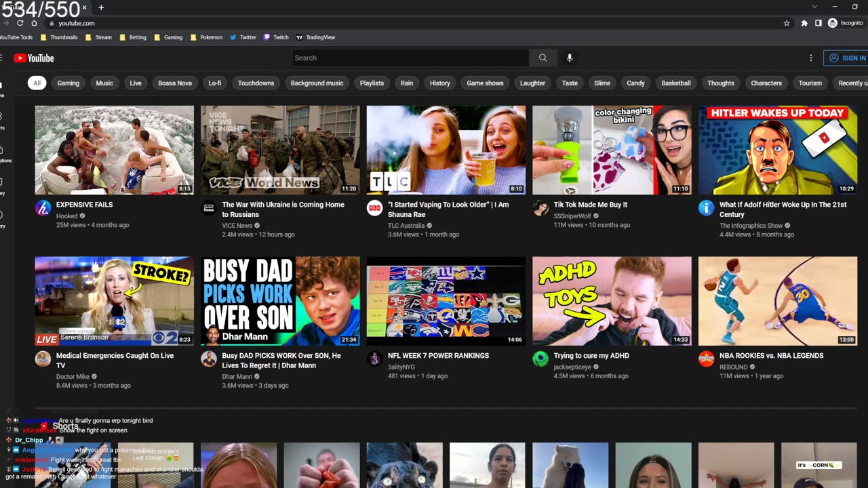The width and height of the screenshot is (868, 488).
Task: Open 'Tik Tok Made Me Buy It' title
Action: (591, 205)
